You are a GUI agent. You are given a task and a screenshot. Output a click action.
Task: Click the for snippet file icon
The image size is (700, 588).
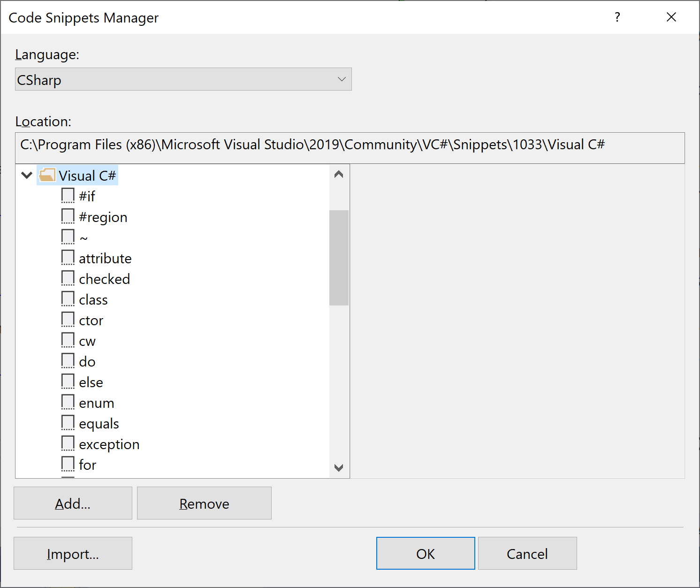click(x=68, y=464)
